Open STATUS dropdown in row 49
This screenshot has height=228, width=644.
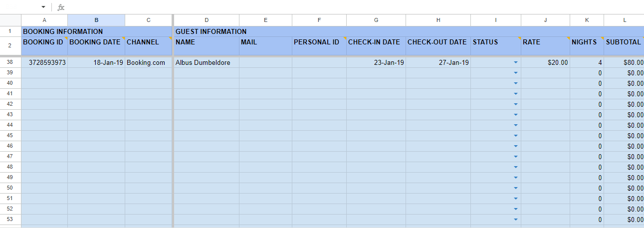pyautogui.click(x=515, y=178)
